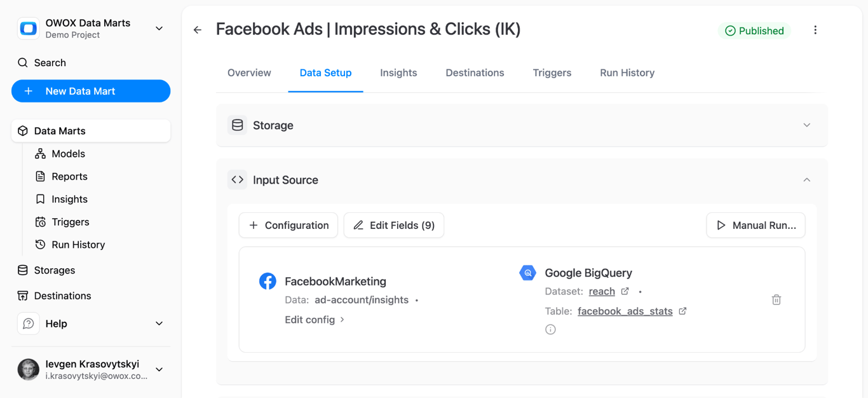Click the ad-account/insights data text

tap(362, 300)
